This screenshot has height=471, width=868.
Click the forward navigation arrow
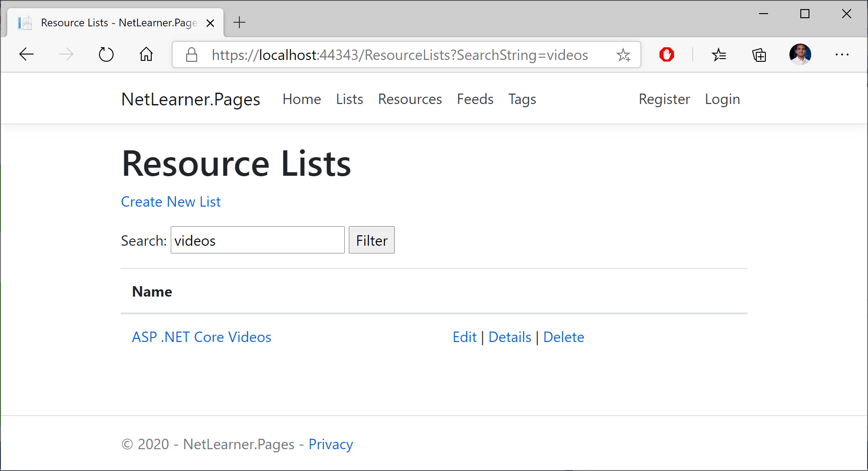click(66, 55)
